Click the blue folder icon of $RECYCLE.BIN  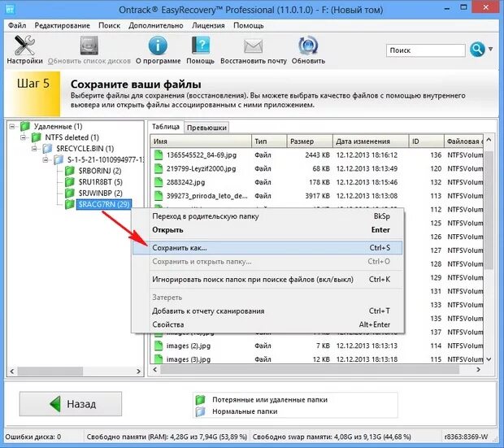point(47,149)
